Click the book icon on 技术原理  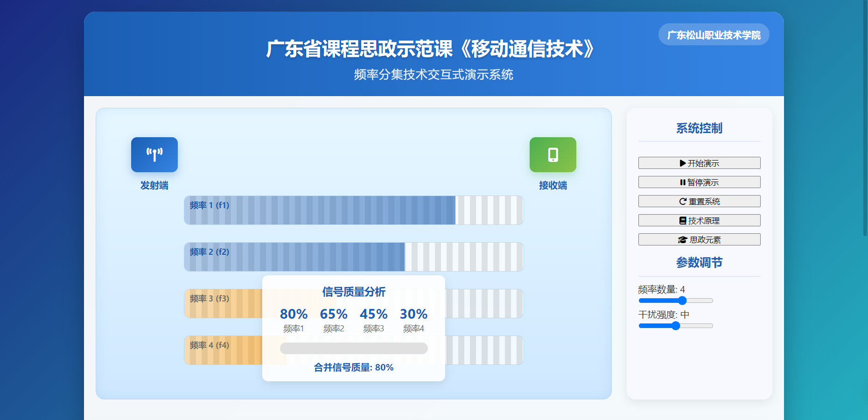click(683, 221)
